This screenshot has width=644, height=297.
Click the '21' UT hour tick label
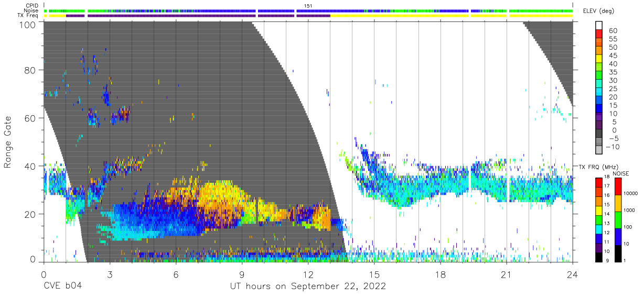pyautogui.click(x=506, y=274)
